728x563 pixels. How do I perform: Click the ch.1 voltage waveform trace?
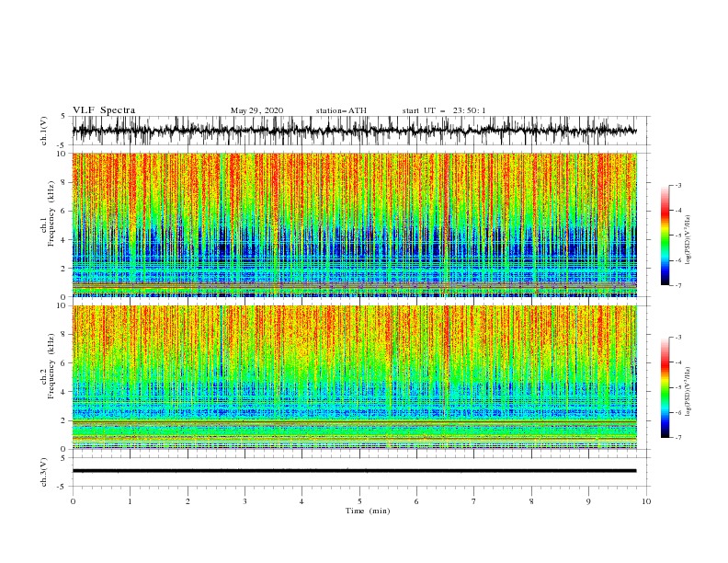(x=355, y=131)
